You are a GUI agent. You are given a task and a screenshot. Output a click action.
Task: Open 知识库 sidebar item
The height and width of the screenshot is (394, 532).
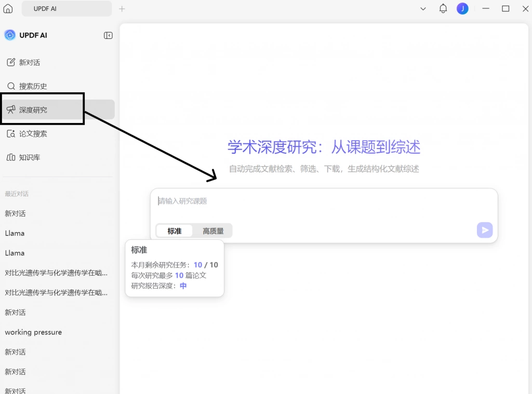(x=58, y=157)
